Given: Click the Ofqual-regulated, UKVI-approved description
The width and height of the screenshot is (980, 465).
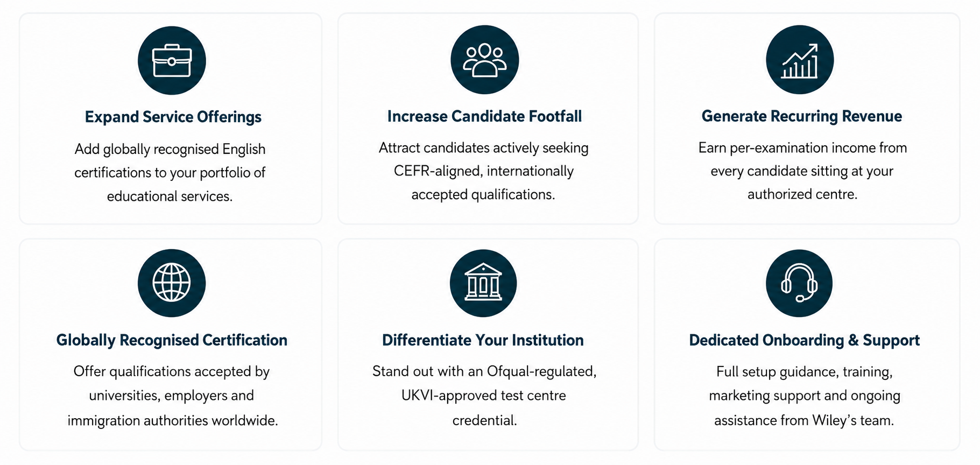Looking at the screenshot, I should pos(484,396).
